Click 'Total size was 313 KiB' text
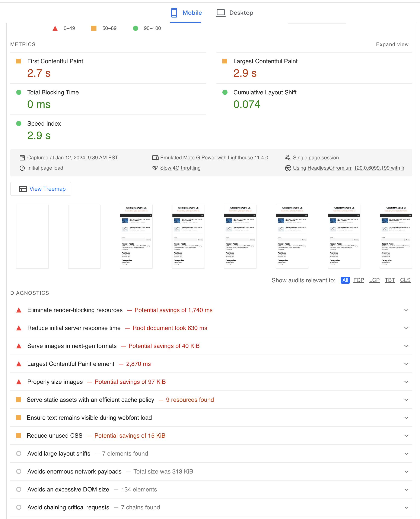This screenshot has width=420, height=519. coord(163,472)
